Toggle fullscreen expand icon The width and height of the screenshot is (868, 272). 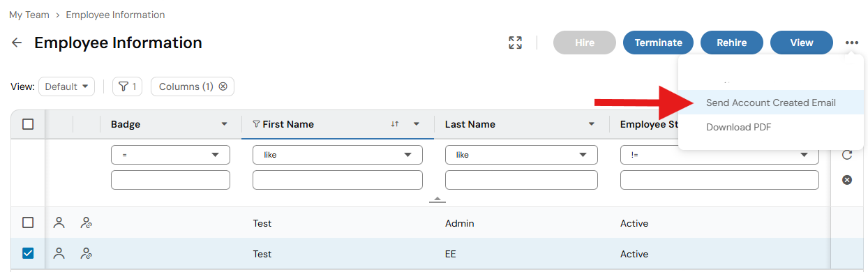516,43
